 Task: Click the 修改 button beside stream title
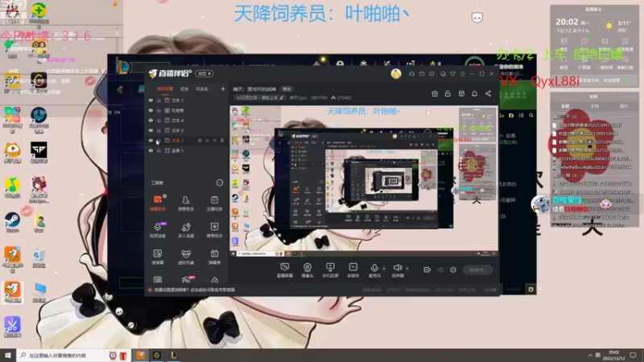287,89
